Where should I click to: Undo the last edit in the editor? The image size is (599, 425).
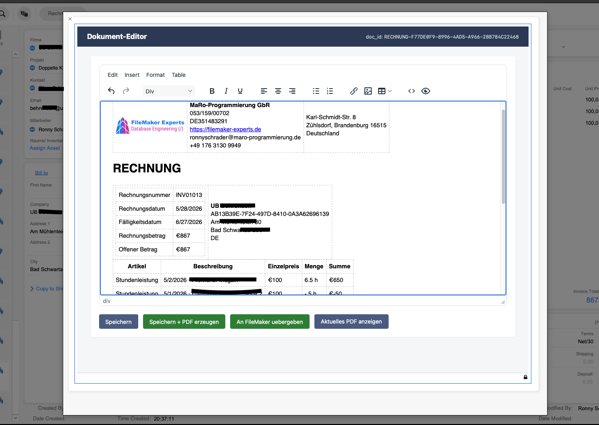point(111,91)
